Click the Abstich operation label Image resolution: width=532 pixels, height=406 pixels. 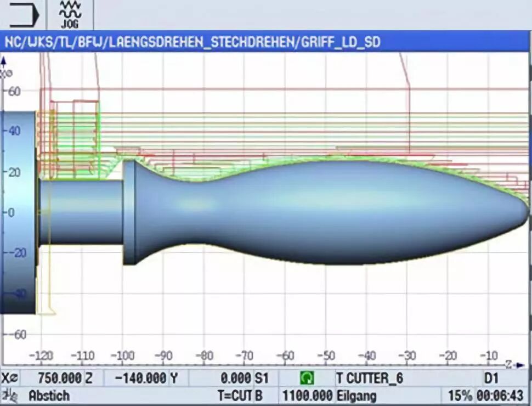tap(49, 395)
